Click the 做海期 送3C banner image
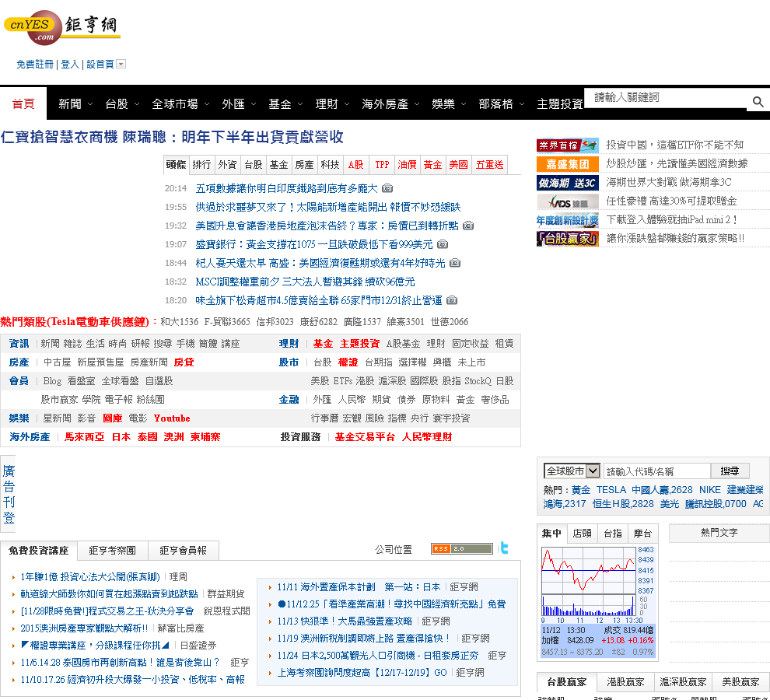 point(568,183)
